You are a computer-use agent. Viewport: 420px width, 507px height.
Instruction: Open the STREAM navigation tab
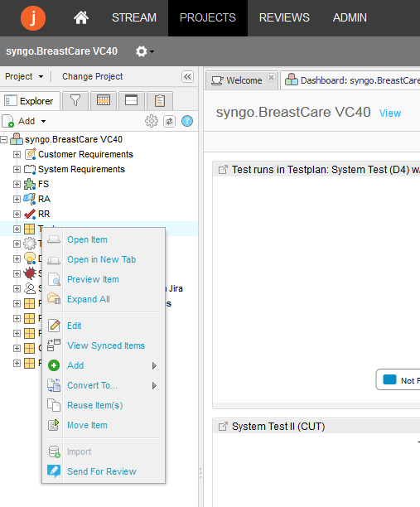pyautogui.click(x=134, y=17)
